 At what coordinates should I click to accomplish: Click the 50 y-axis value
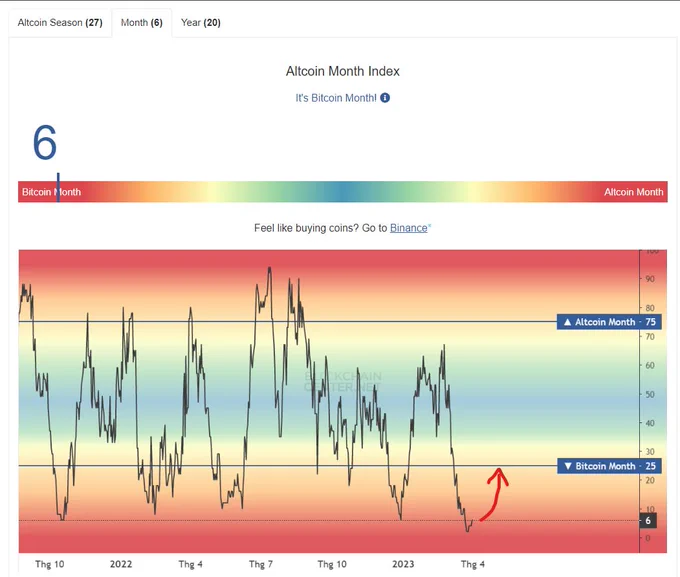pos(650,394)
